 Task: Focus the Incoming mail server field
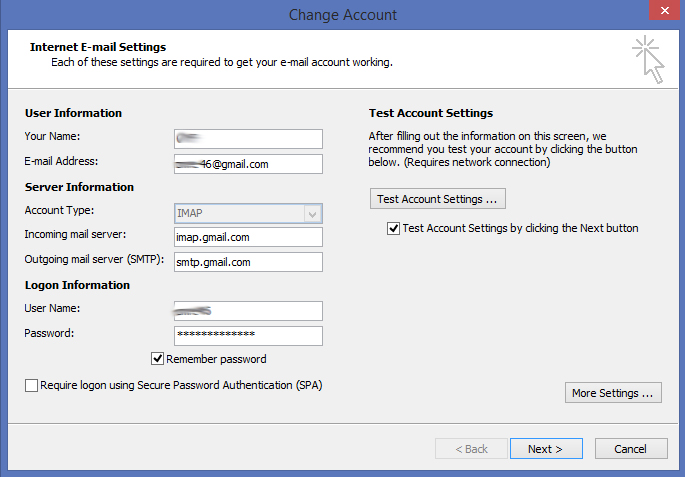click(x=247, y=237)
